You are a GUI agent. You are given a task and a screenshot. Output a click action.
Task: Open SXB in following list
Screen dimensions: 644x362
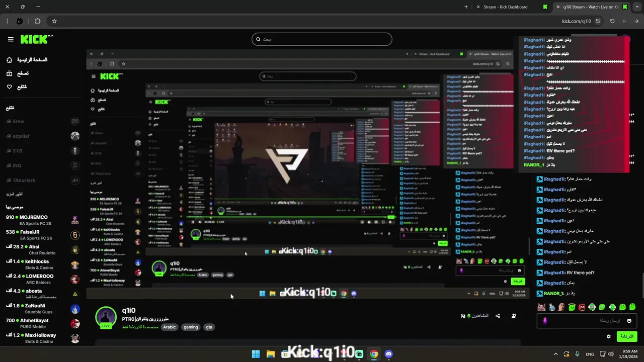click(x=43, y=151)
